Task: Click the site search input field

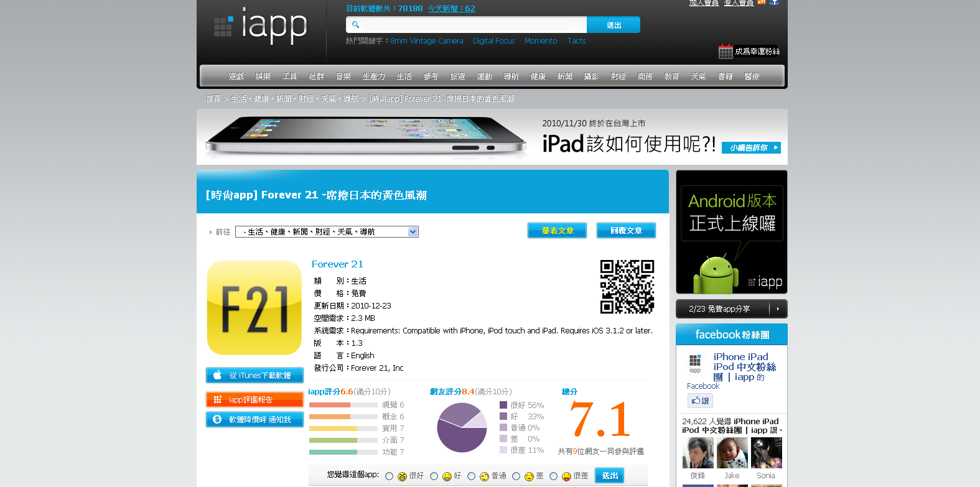Action: click(466, 25)
